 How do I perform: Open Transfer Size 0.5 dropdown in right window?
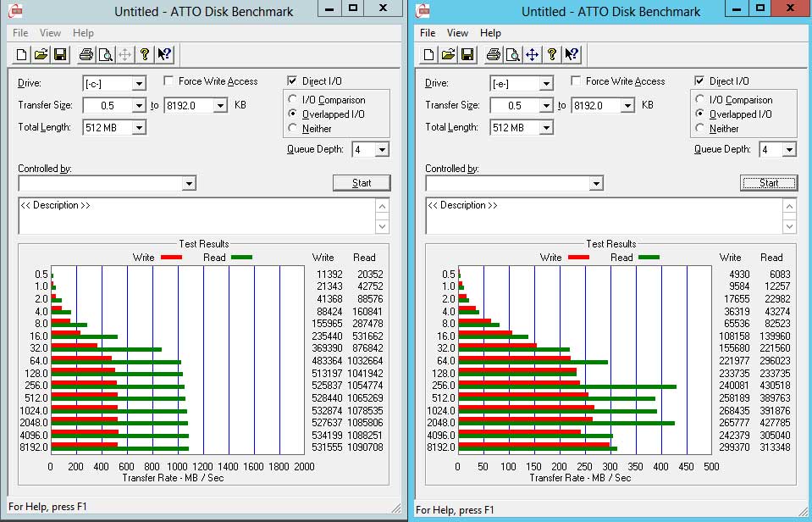point(546,106)
